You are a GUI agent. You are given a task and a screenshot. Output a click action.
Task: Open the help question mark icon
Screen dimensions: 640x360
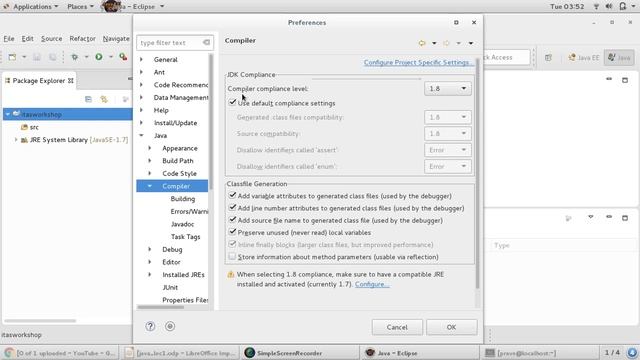[x=150, y=326]
